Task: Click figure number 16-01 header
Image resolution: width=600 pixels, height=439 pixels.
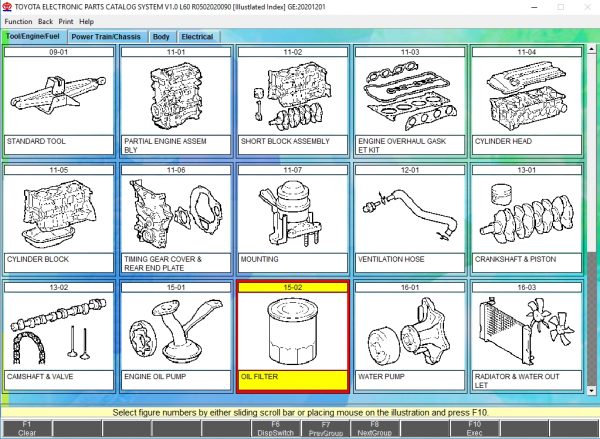Action: point(410,287)
